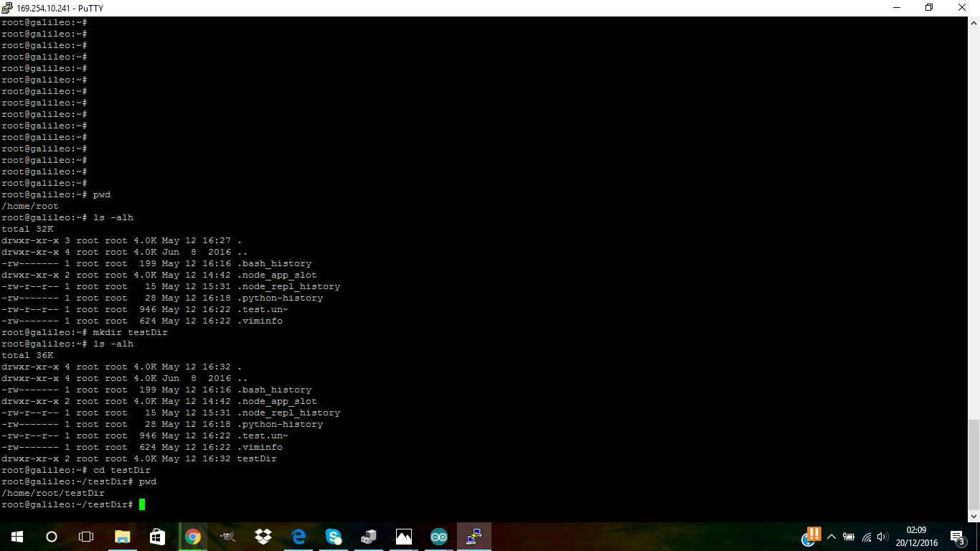Launch Microsoft Edge from the taskbar

click(298, 537)
